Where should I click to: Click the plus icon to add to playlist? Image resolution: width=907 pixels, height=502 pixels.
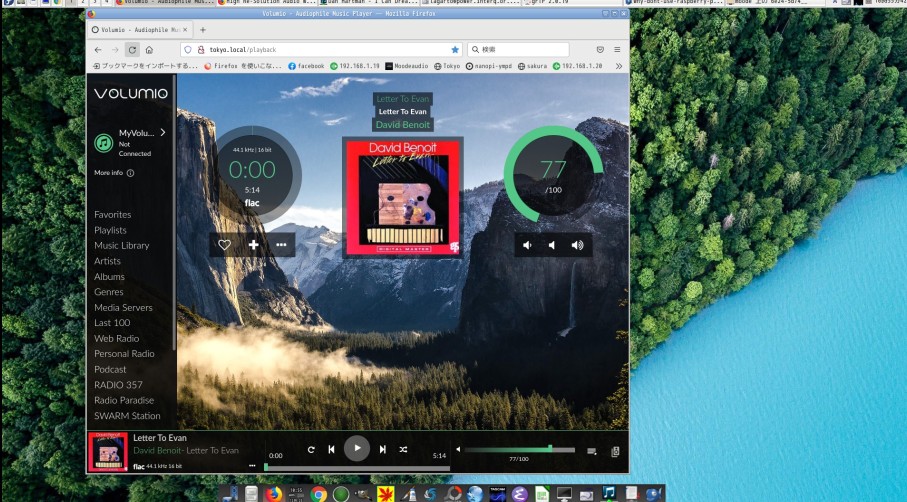(253, 245)
